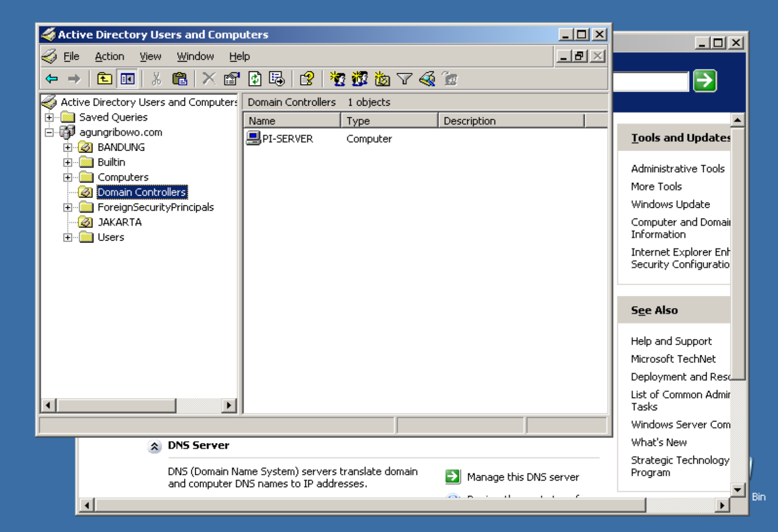778x532 pixels.
Task: Click the green Go arrow in background window
Action: [x=705, y=81]
